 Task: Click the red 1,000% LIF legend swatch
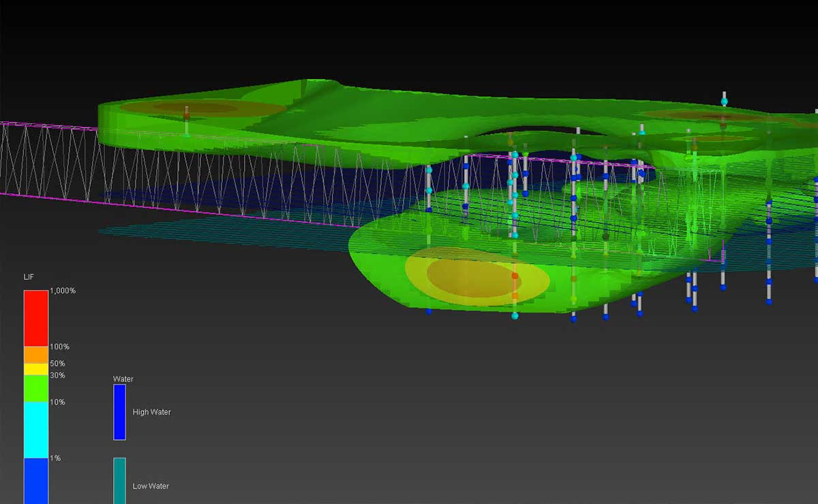36,318
